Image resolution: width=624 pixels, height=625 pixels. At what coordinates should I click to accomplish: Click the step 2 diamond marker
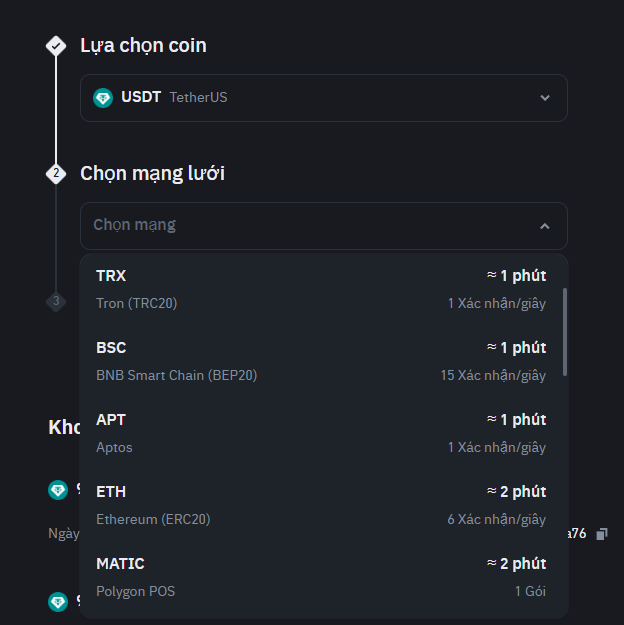coord(56,174)
